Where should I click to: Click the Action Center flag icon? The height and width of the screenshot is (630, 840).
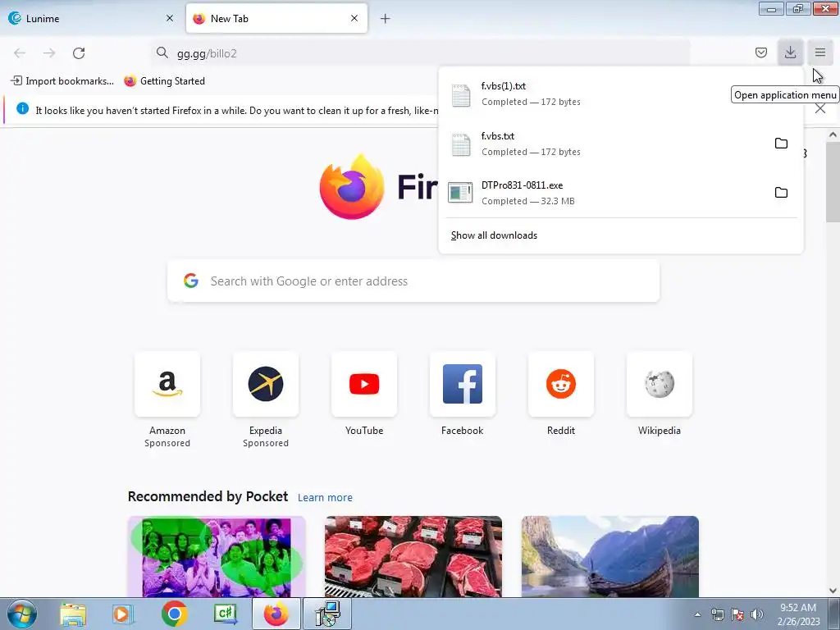[737, 614]
